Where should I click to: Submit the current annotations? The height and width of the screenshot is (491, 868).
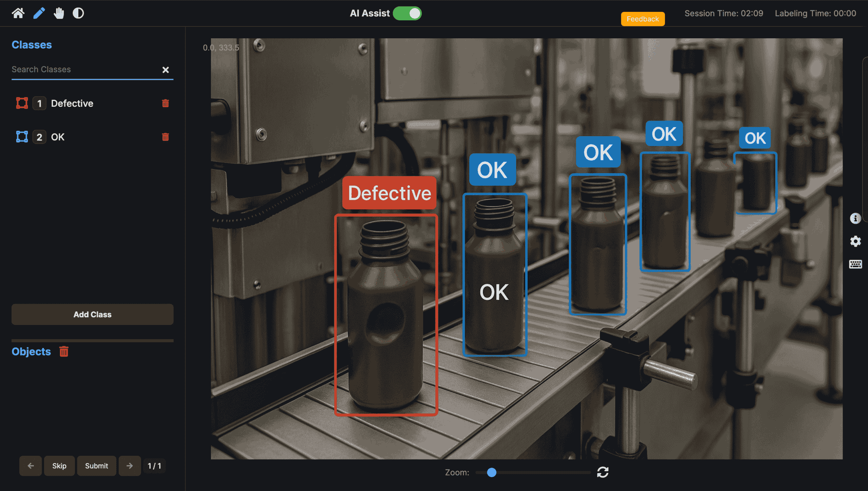[96, 466]
